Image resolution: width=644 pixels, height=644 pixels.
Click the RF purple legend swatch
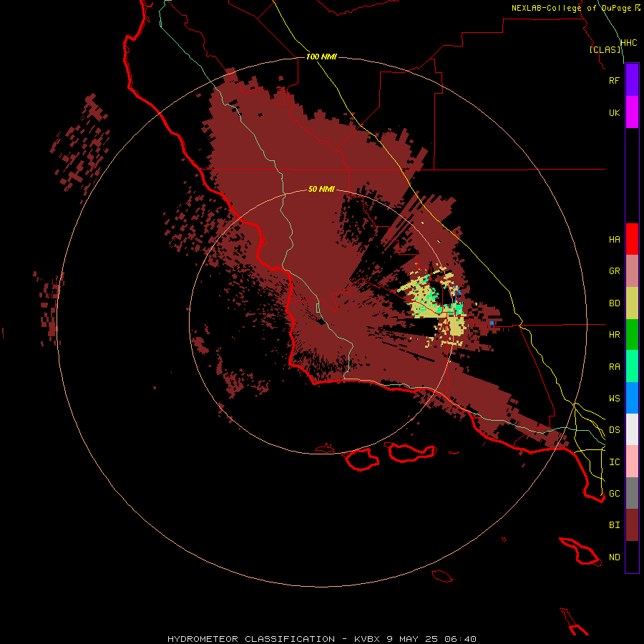[x=632, y=80]
